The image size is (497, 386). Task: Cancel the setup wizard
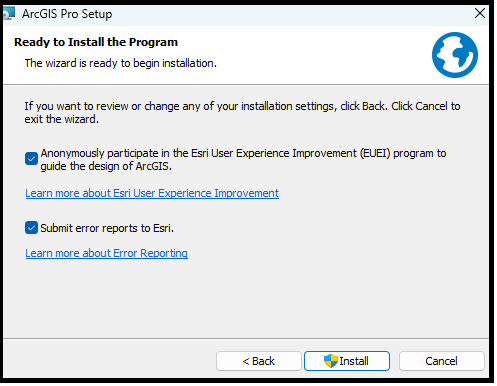tap(442, 361)
